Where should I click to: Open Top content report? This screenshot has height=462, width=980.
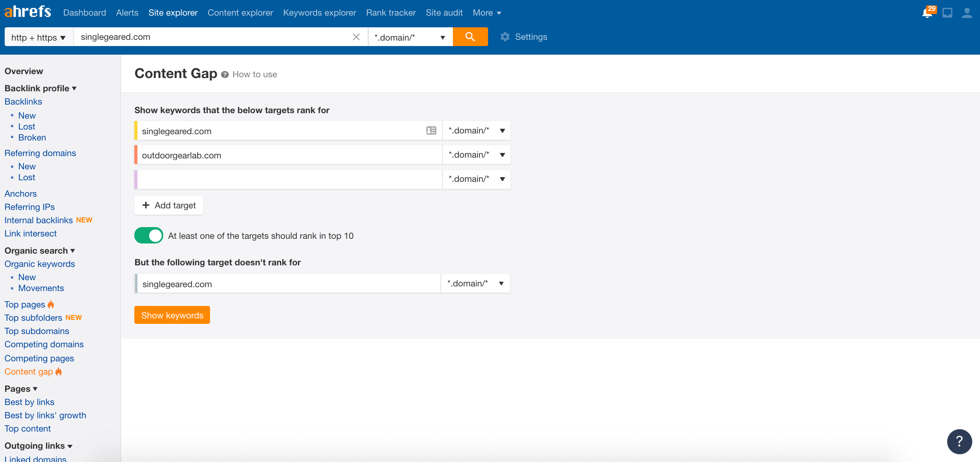[28, 428]
